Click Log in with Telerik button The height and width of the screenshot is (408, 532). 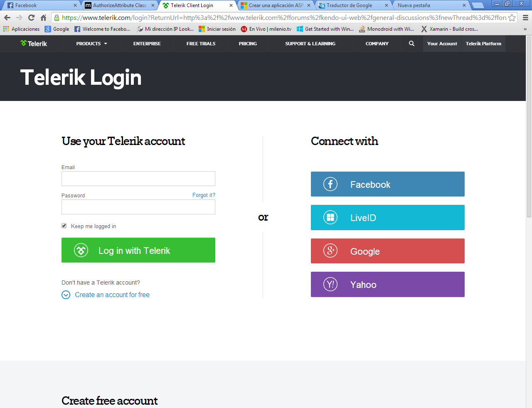pos(138,250)
